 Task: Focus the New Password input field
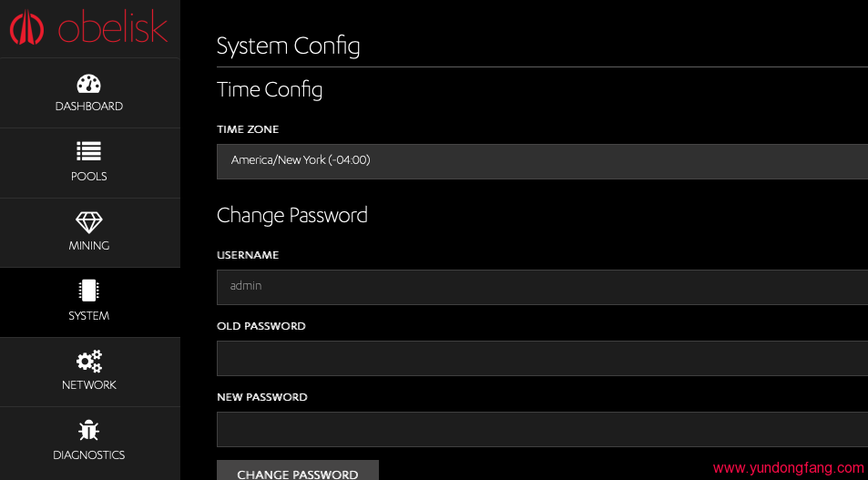click(542, 429)
